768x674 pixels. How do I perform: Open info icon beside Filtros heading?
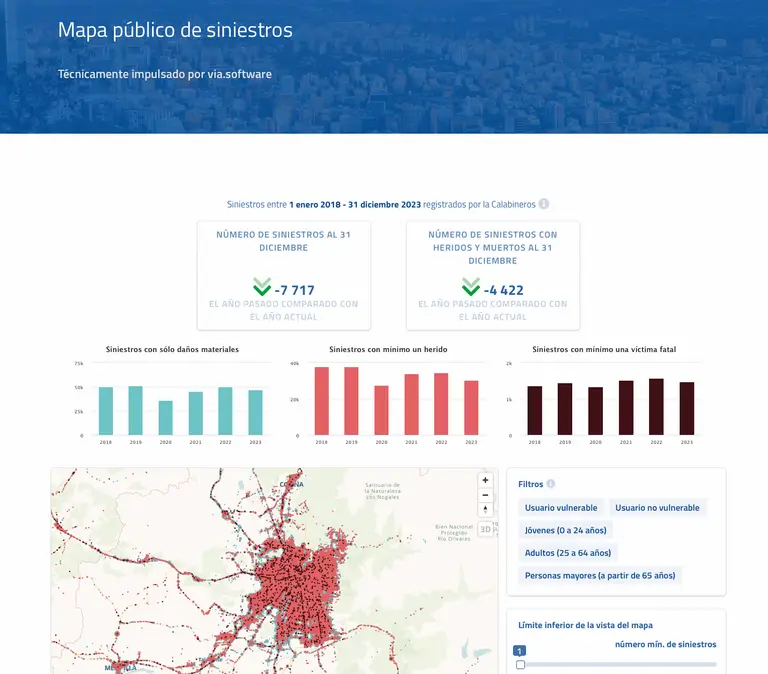click(x=551, y=484)
